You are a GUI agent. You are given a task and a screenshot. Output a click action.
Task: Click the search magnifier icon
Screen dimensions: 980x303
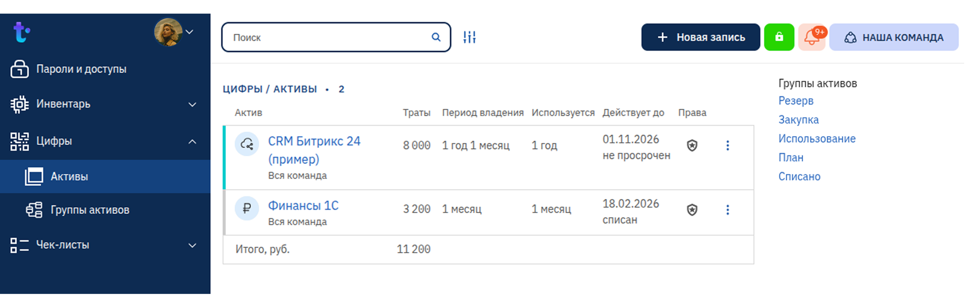click(x=436, y=37)
